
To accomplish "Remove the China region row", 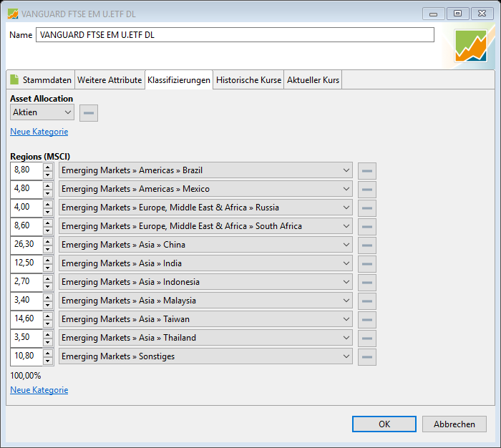I will (366, 245).
